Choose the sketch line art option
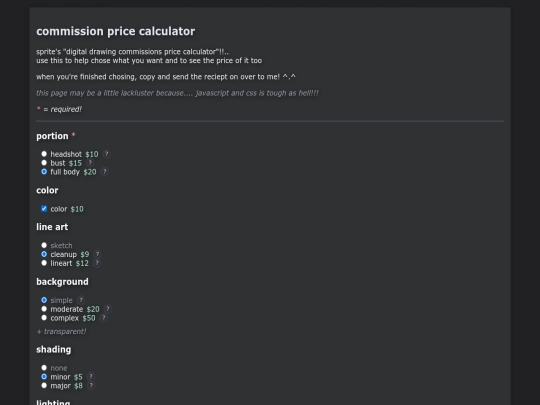Screen dimensions: 540x405 44,245
